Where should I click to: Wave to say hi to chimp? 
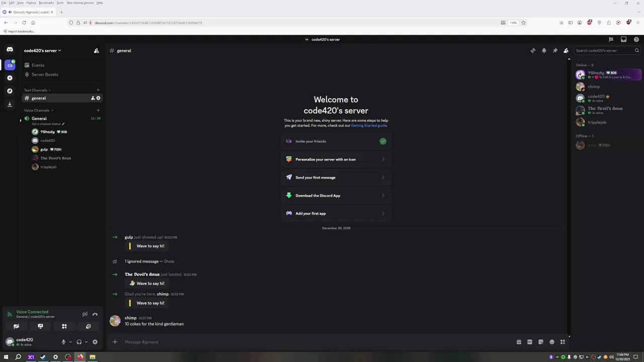(146, 303)
